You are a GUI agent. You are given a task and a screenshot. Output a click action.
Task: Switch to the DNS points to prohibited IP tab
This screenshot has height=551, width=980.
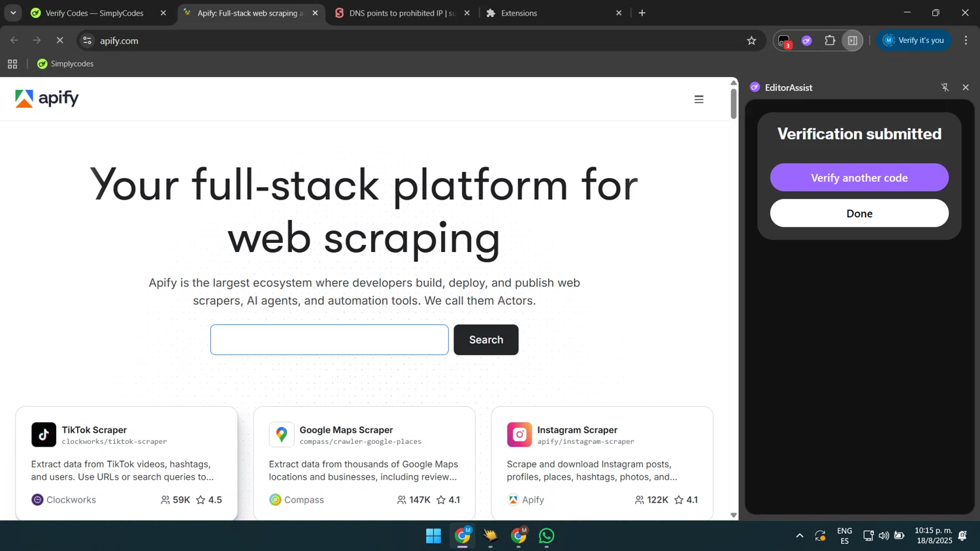pos(402,13)
